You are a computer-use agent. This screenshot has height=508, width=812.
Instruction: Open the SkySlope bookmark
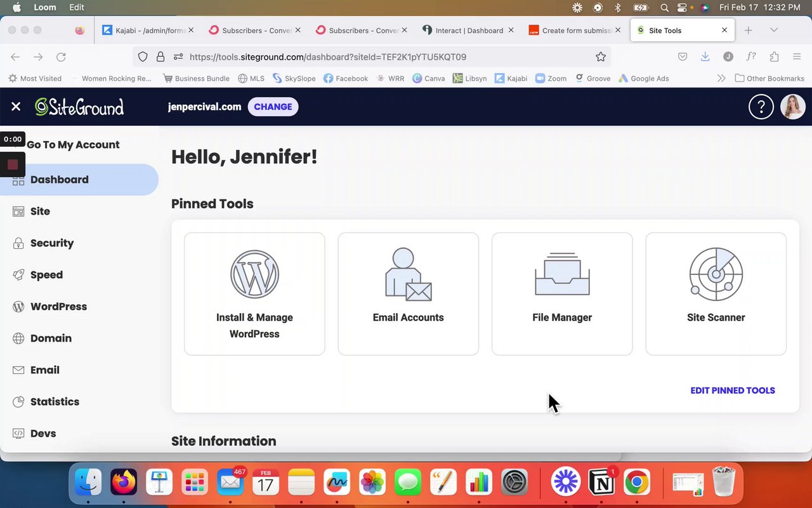(x=294, y=79)
